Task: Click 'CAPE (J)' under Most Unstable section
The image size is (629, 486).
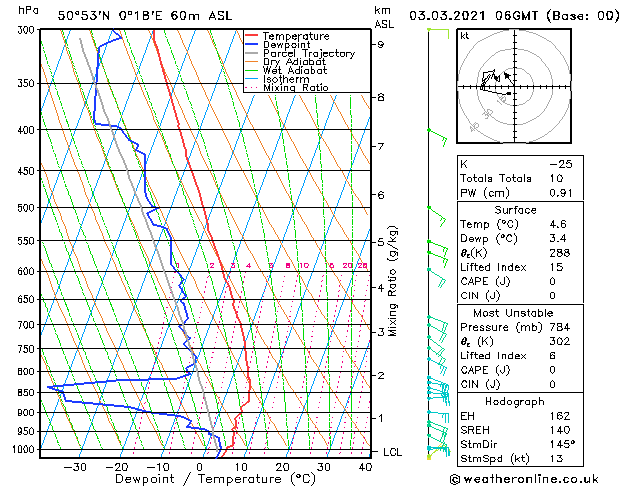Action: pyautogui.click(x=485, y=370)
